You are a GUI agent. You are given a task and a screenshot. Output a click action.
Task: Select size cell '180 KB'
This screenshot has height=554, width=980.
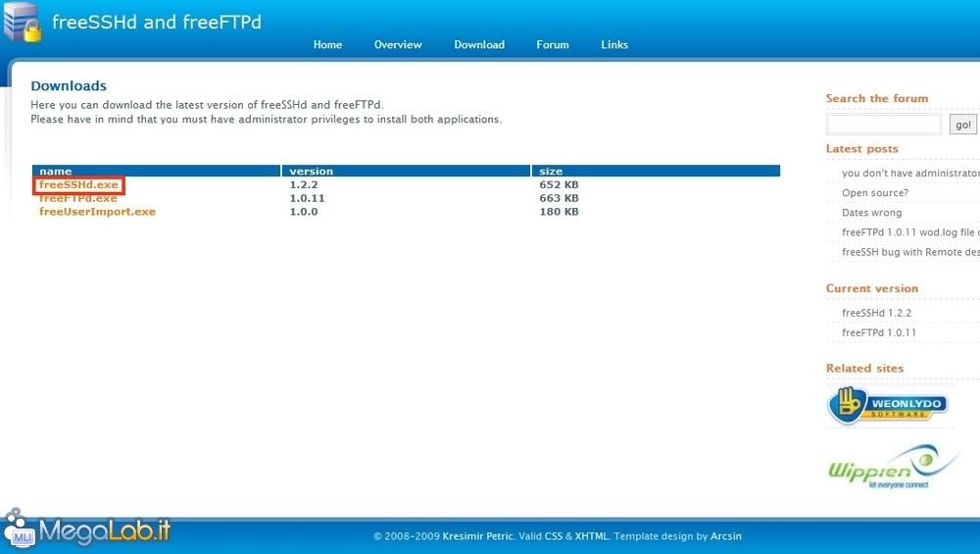point(559,212)
